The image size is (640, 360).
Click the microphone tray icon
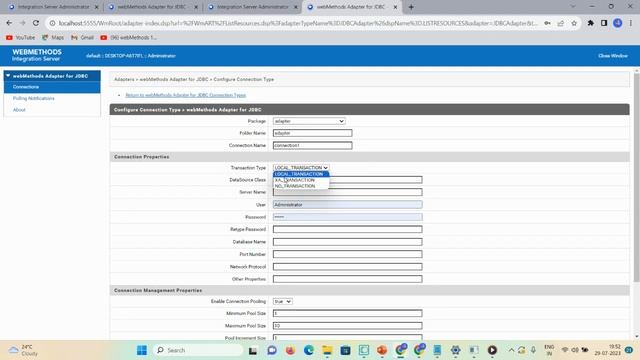coord(533,350)
